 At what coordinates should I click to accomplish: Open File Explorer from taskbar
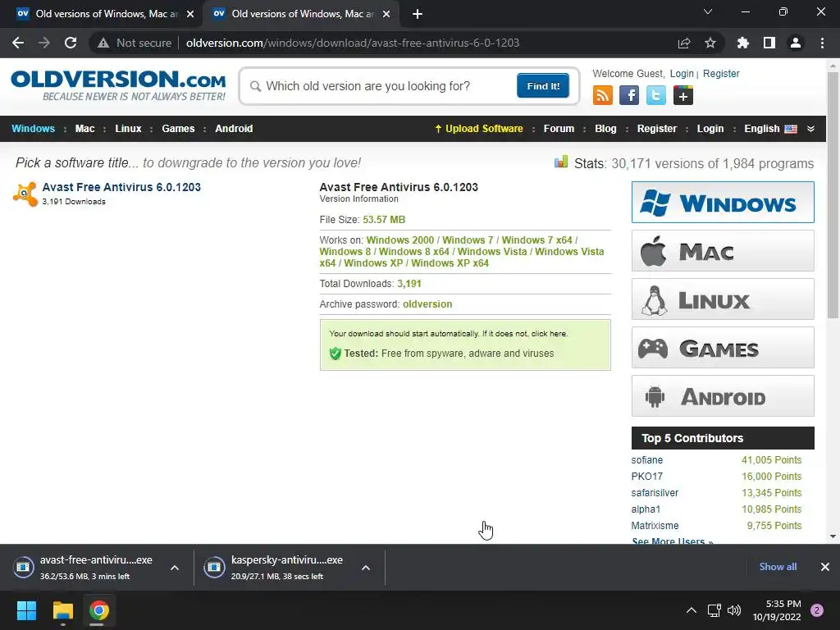[x=62, y=610]
